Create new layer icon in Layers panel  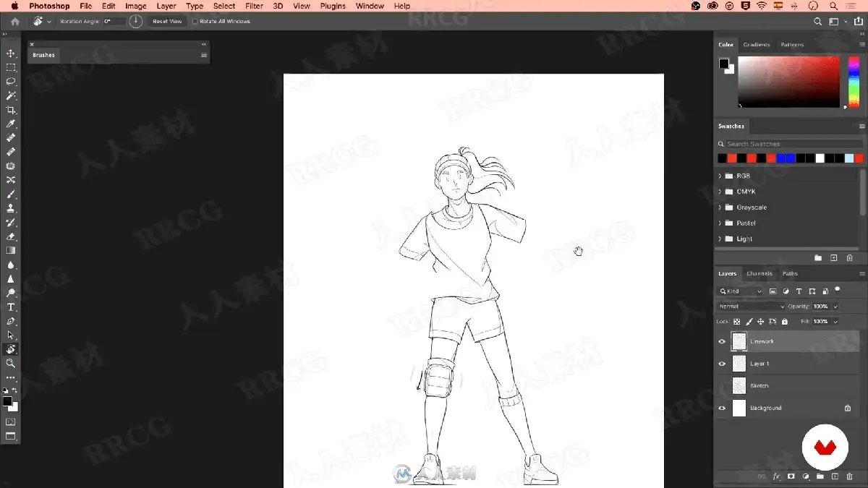(x=835, y=477)
